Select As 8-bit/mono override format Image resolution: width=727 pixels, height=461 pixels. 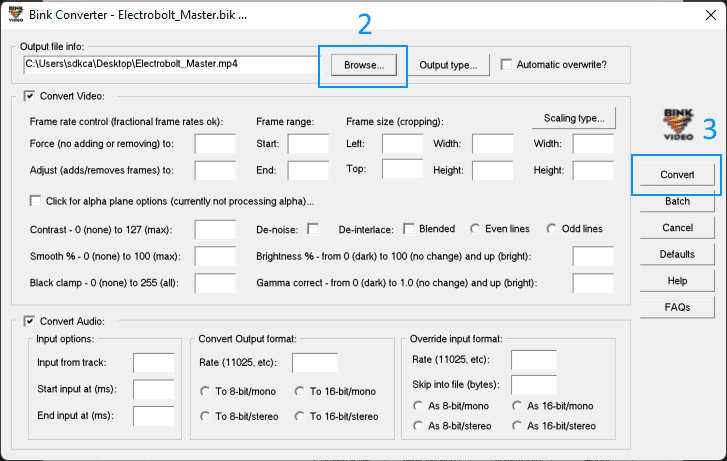click(419, 406)
